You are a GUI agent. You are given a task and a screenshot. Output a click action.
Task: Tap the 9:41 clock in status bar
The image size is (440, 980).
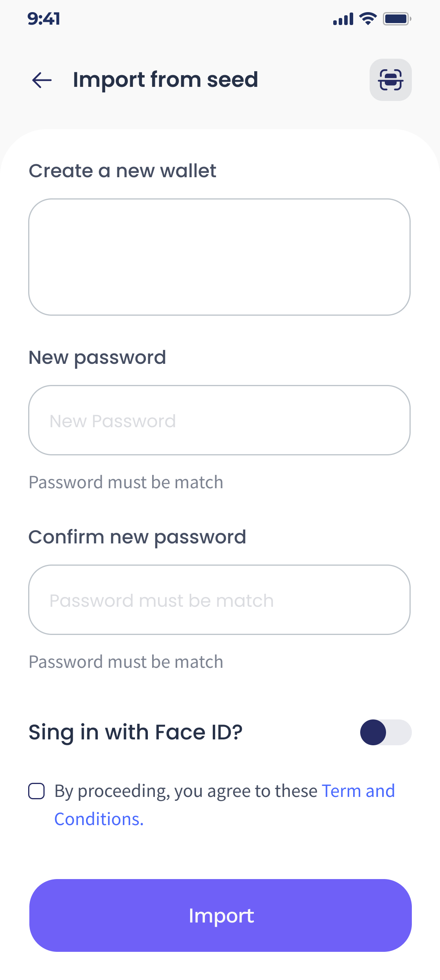44,19
